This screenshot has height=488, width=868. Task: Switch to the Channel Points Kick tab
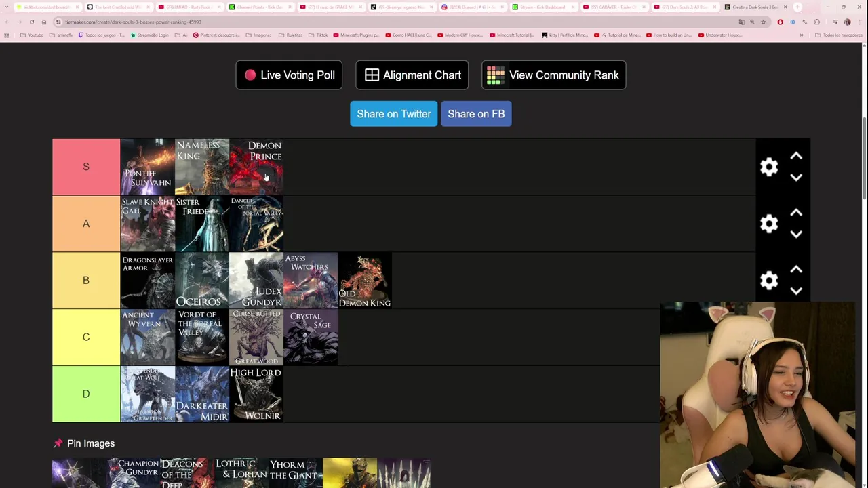260,7
